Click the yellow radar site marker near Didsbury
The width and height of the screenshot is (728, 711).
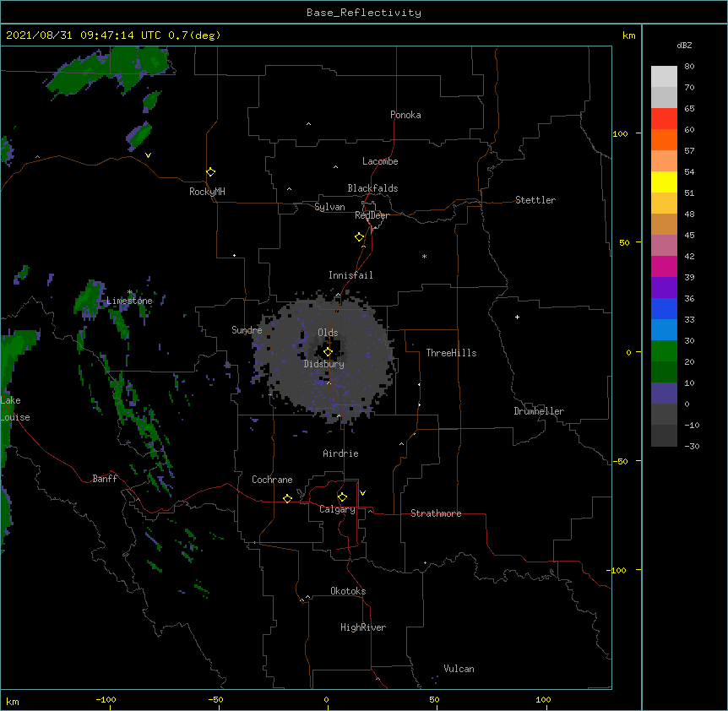coord(328,351)
